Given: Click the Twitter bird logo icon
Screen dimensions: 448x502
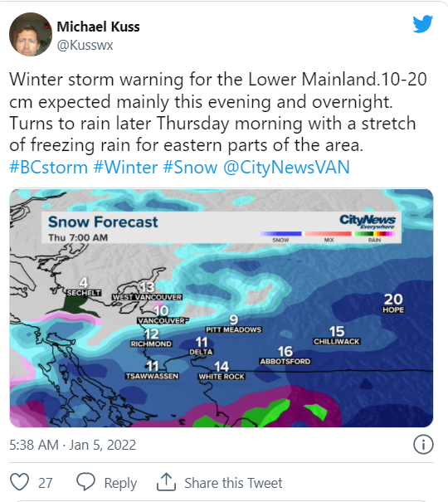Looking at the screenshot, I should point(423,24).
